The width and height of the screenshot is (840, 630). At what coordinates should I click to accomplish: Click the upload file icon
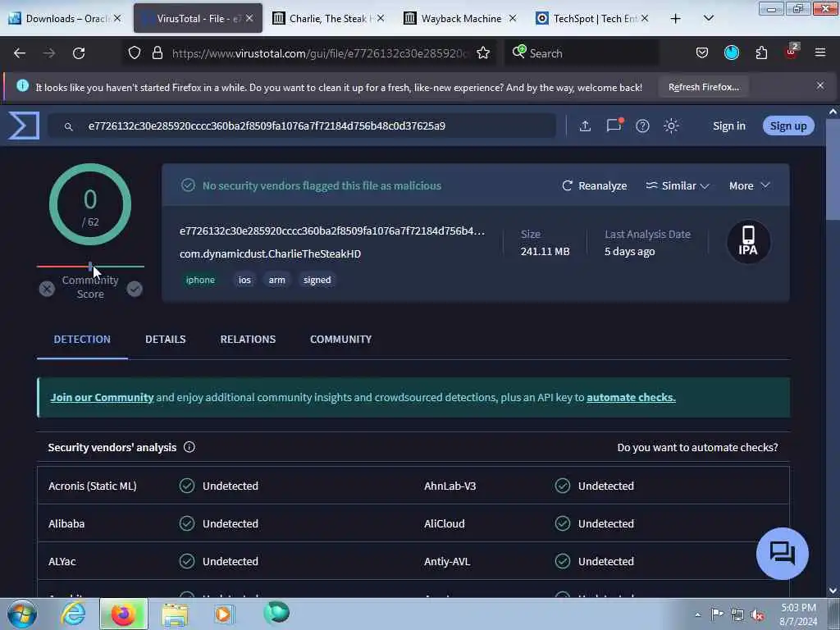(x=585, y=126)
